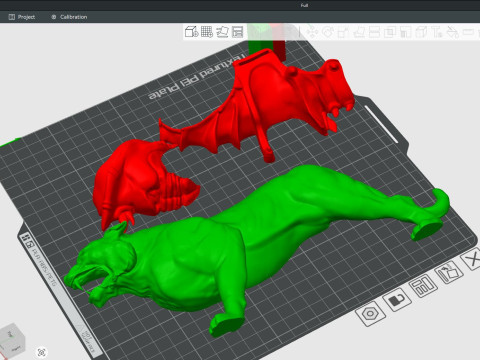Viewport: 480px width, 360px height.
Task: Select the Scale tool icon
Action: pyautogui.click(x=343, y=32)
